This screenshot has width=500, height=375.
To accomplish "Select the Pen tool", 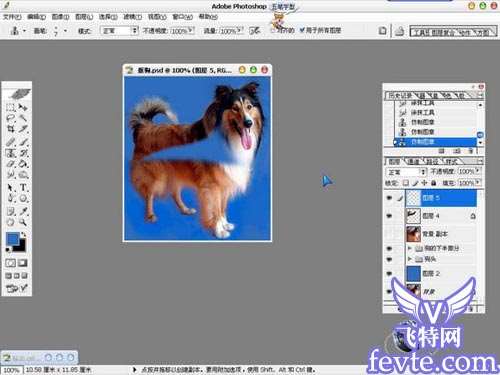I will 11,198.
